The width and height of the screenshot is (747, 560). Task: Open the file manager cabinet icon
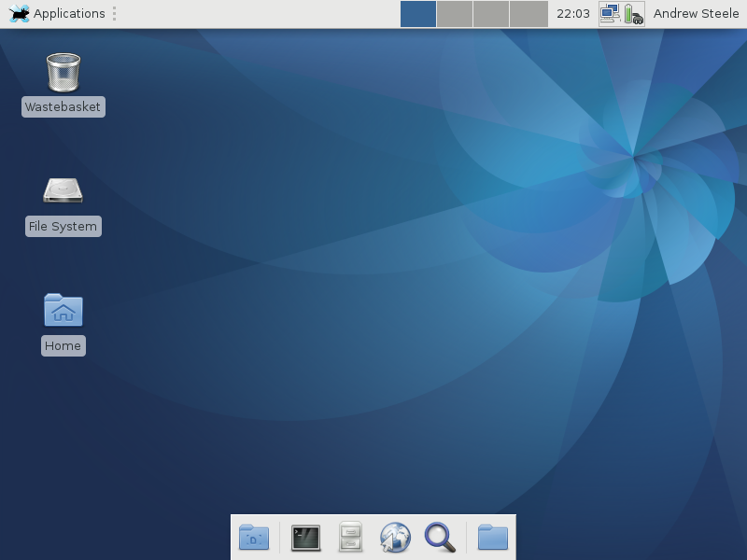tap(350, 538)
